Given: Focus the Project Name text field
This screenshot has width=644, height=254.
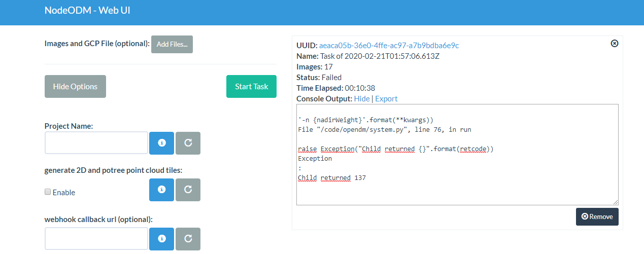Looking at the screenshot, I should [x=96, y=143].
